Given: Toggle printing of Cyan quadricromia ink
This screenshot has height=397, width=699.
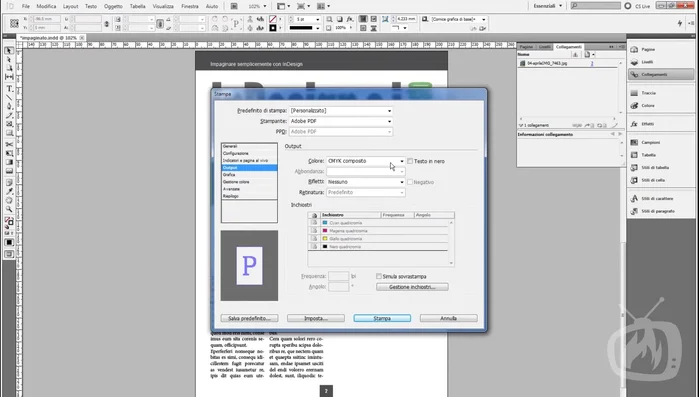Looking at the screenshot, I should click(314, 223).
